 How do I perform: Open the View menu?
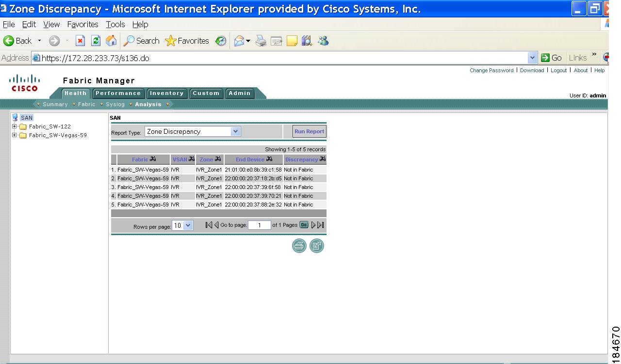[51, 24]
